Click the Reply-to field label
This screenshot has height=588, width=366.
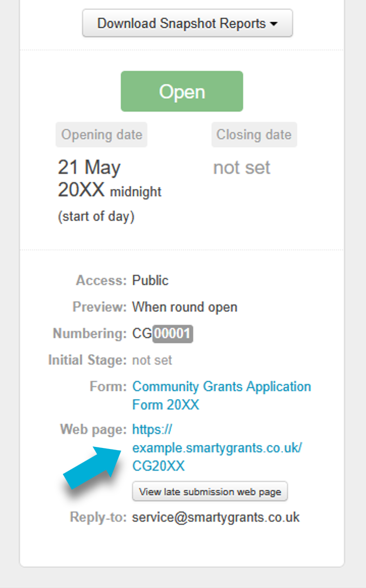(98, 517)
